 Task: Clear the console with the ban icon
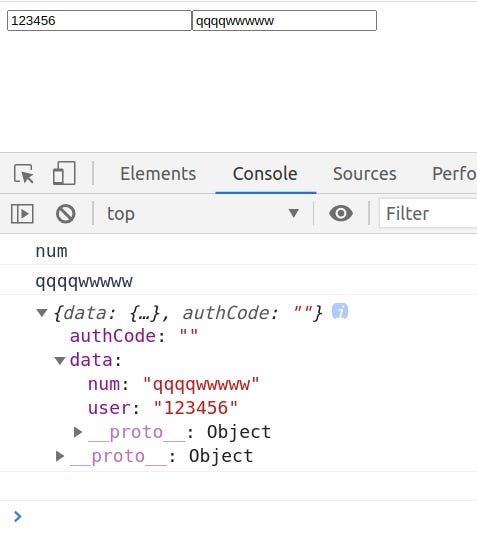point(66,214)
